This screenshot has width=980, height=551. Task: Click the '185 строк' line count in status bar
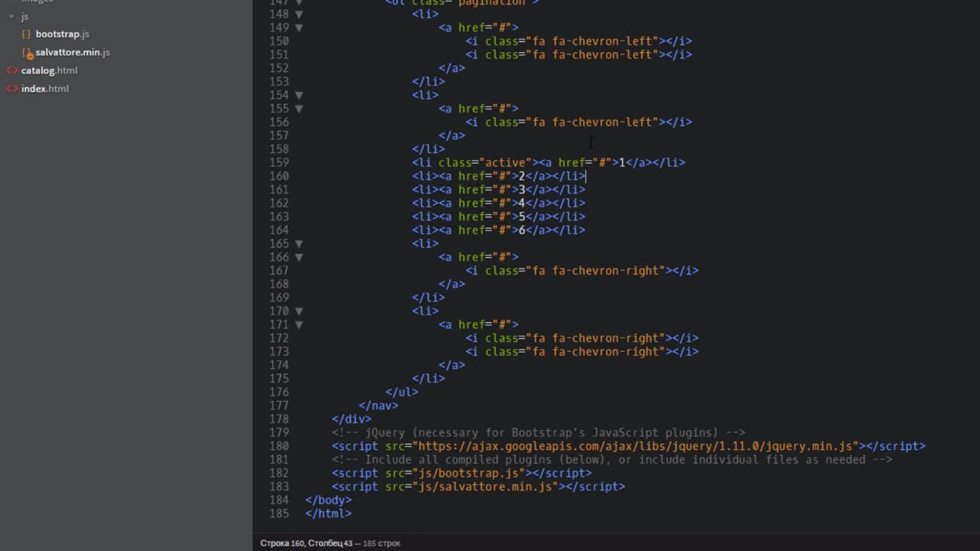[x=381, y=543]
